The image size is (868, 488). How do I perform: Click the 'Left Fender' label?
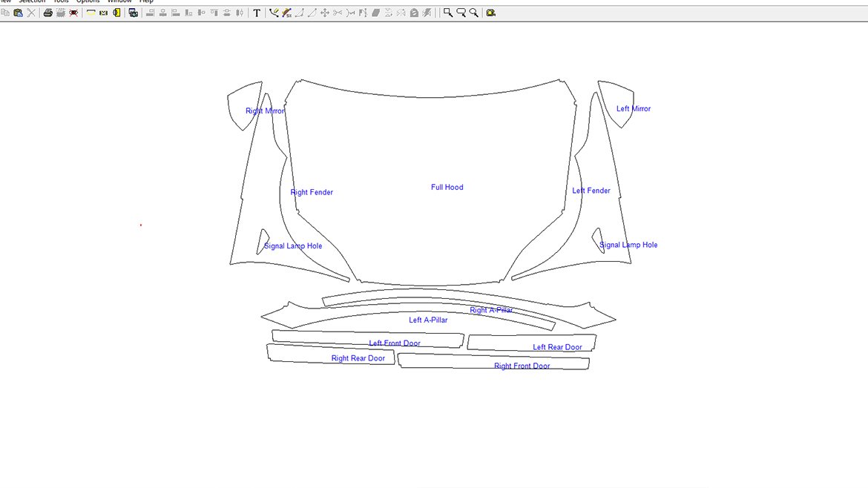point(591,191)
